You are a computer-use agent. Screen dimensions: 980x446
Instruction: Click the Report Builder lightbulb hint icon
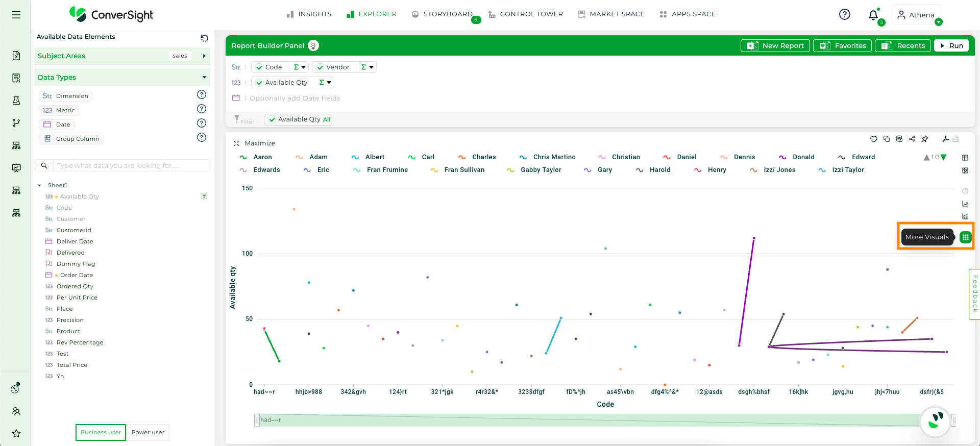[313, 45]
